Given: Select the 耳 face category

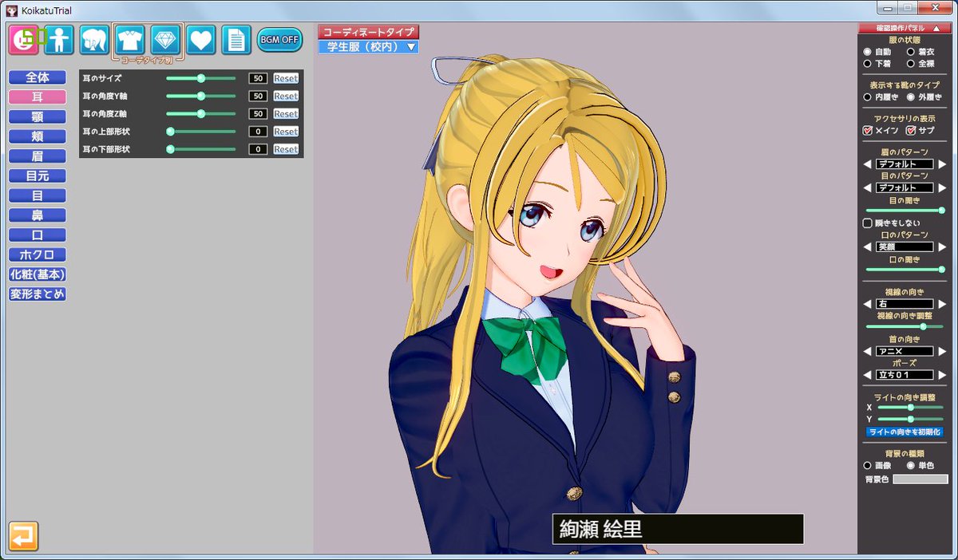Looking at the screenshot, I should click(x=37, y=97).
